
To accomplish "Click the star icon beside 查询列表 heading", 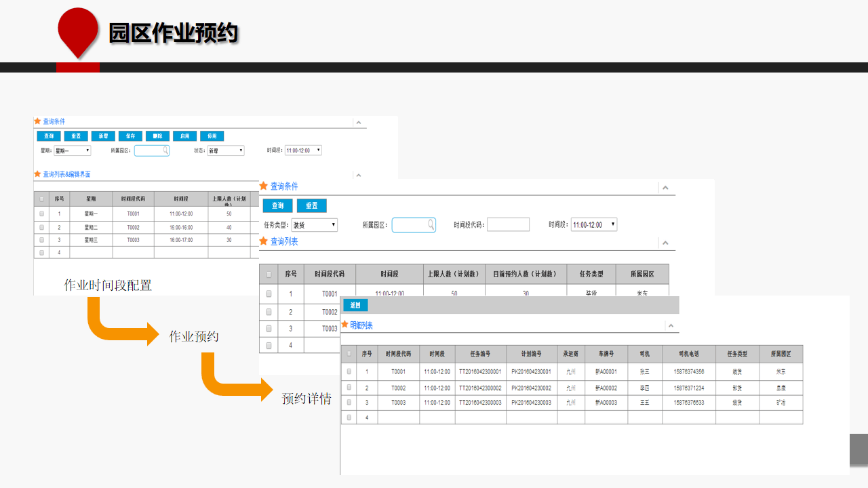I will tap(263, 241).
